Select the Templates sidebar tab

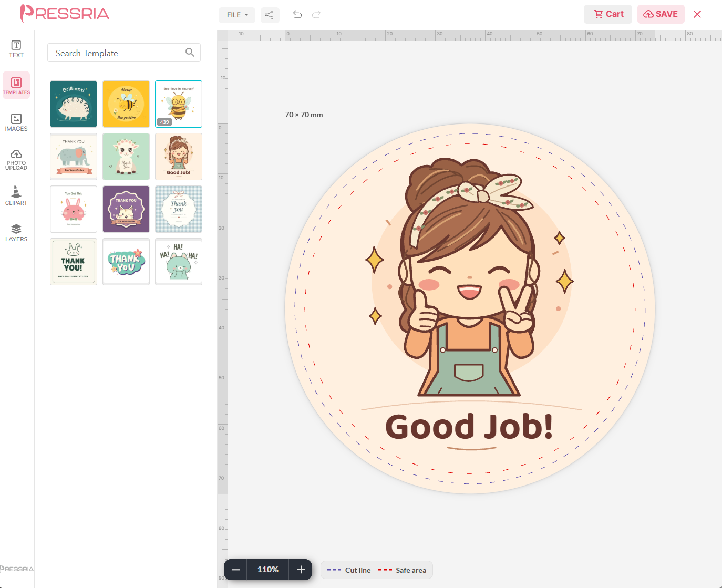(16, 85)
